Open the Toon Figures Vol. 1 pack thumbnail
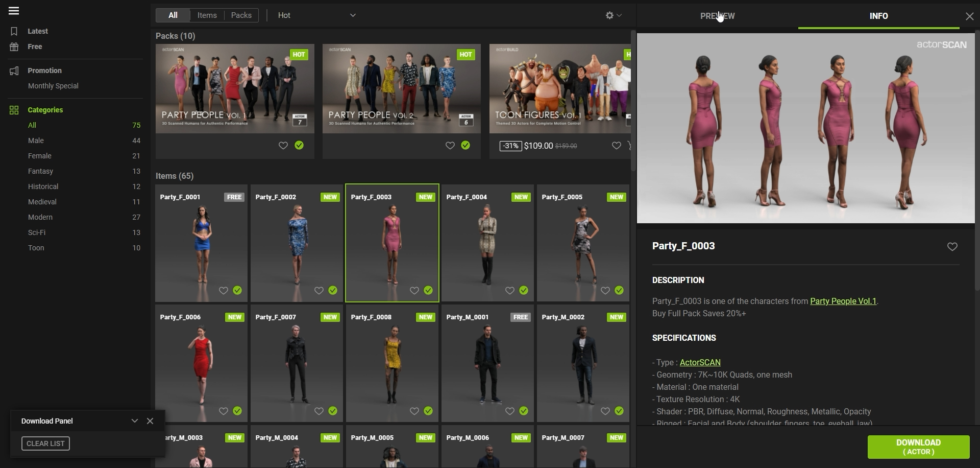Screen dimensions: 980x468 coord(560,89)
